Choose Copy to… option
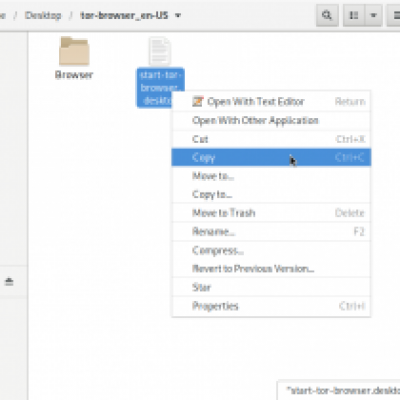This screenshot has width=400, height=400. click(271, 194)
